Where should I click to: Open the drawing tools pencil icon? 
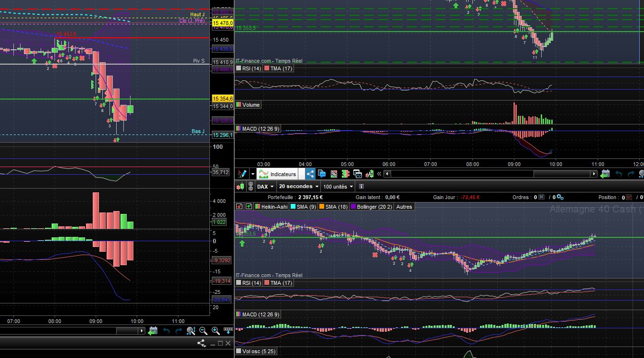click(x=242, y=174)
